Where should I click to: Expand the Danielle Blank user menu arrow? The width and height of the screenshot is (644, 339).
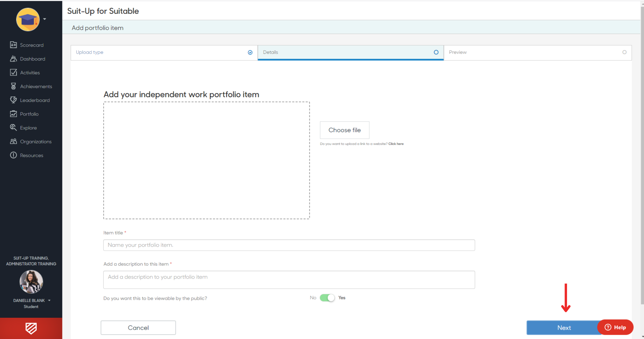49,300
